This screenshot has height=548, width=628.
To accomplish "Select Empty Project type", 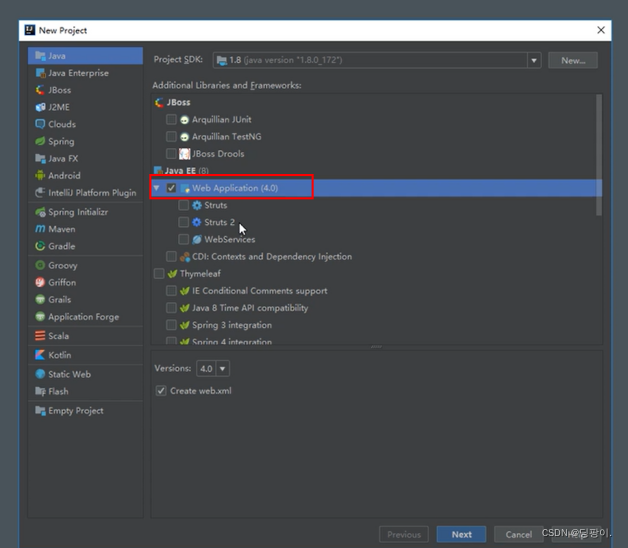I will pos(86,411).
